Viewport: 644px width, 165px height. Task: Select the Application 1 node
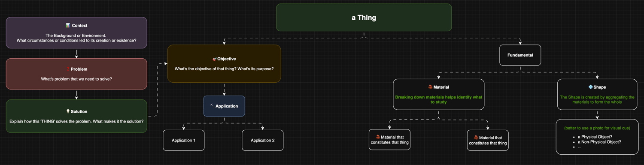[183, 140]
